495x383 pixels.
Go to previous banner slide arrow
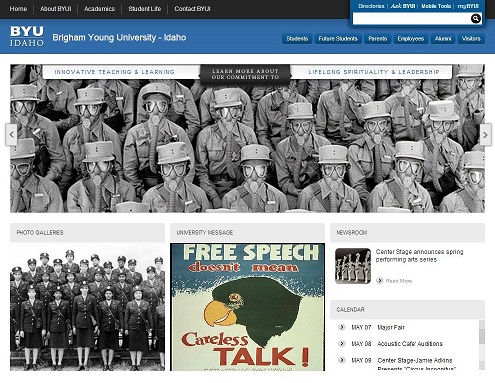[11, 135]
